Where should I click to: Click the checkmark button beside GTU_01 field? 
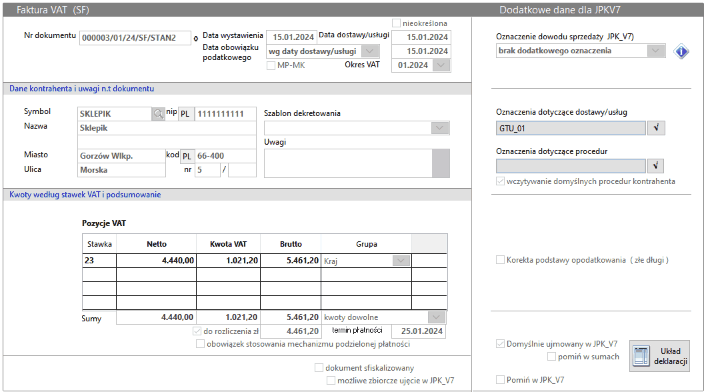pyautogui.click(x=656, y=128)
